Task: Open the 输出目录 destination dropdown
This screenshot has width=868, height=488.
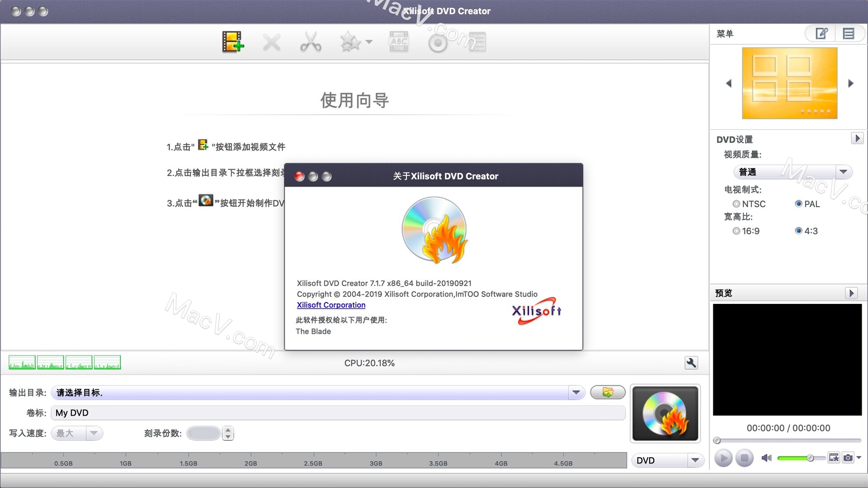Action: [576, 393]
